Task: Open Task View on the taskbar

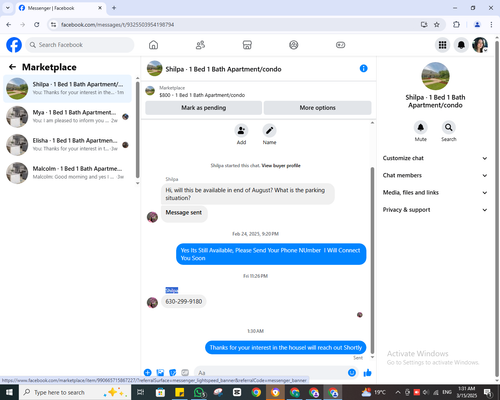Action: [x=141, y=392]
